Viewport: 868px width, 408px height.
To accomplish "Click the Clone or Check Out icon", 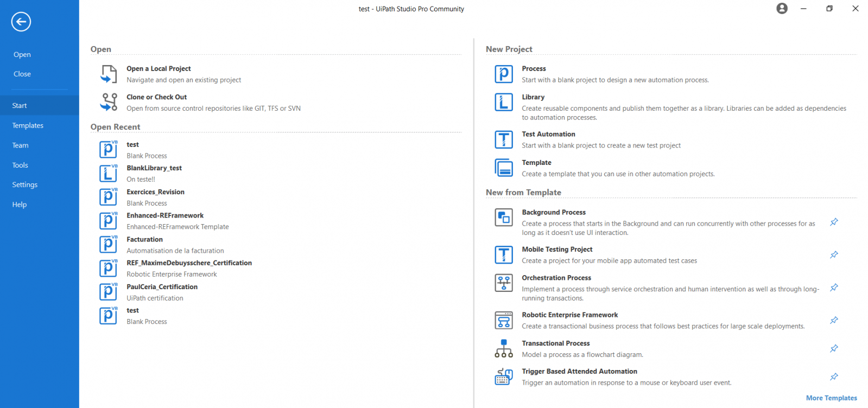I will click(x=109, y=102).
